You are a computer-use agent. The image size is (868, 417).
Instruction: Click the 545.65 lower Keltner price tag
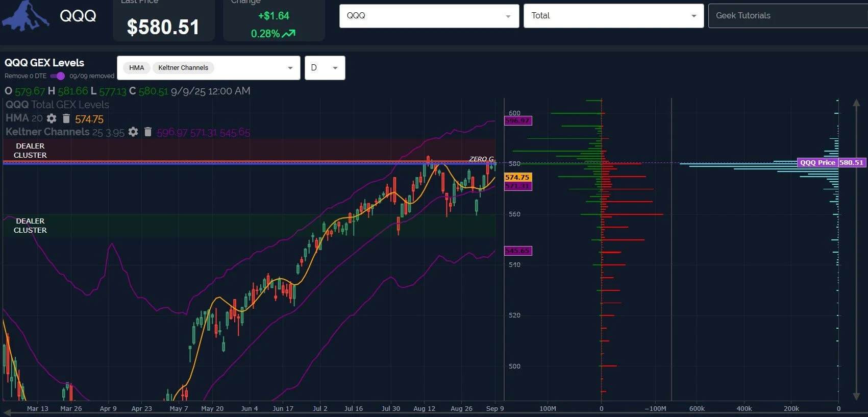(518, 251)
